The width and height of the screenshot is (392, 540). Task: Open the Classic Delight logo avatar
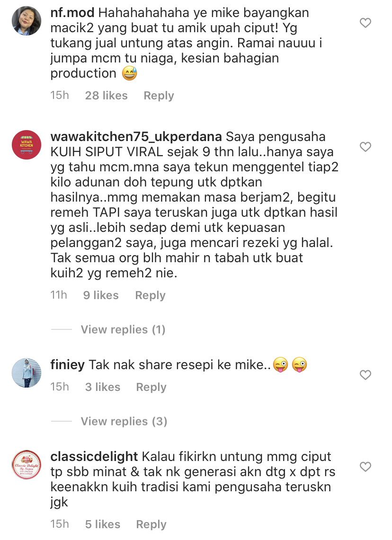point(27,465)
